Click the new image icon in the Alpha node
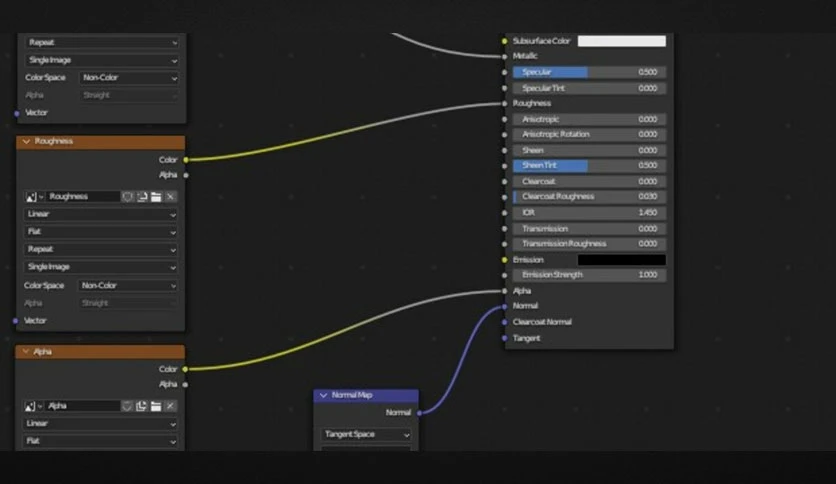Image resolution: width=836 pixels, height=484 pixels. tap(141, 406)
